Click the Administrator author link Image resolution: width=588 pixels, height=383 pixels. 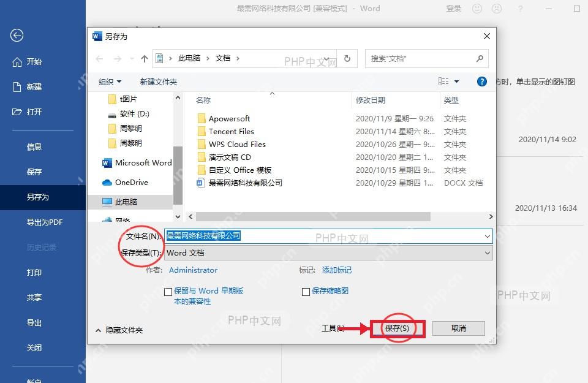tap(193, 270)
